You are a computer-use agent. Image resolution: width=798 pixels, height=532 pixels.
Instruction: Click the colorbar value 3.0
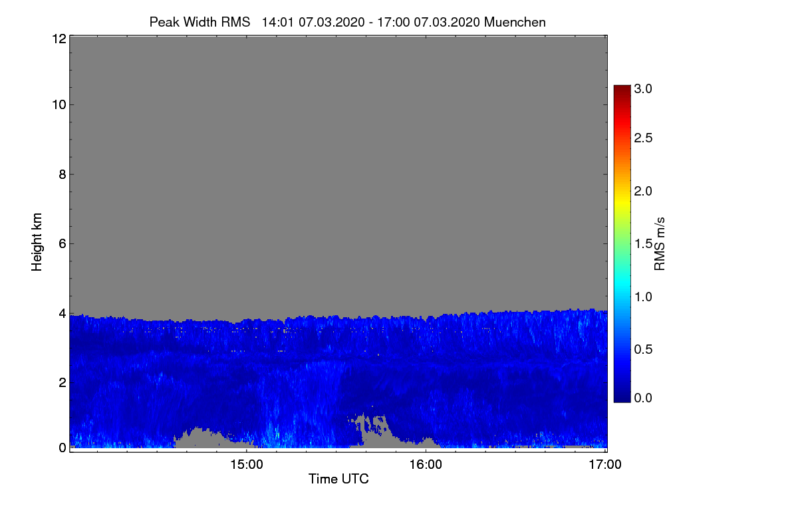point(643,88)
